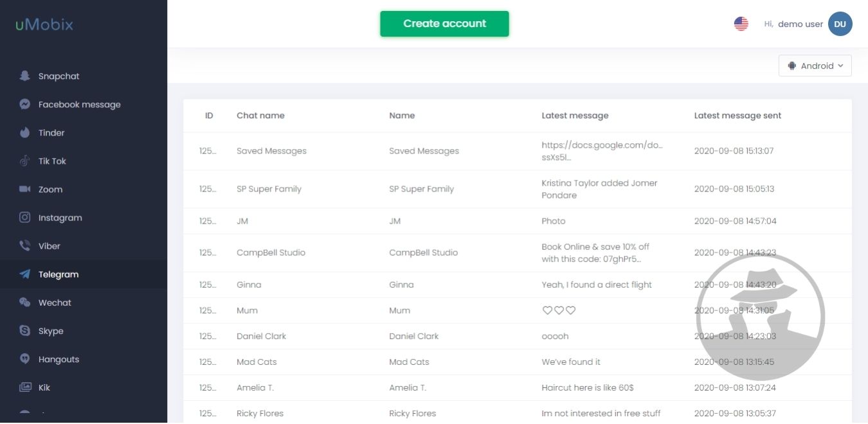Click the Telegram paper plane icon

[25, 274]
